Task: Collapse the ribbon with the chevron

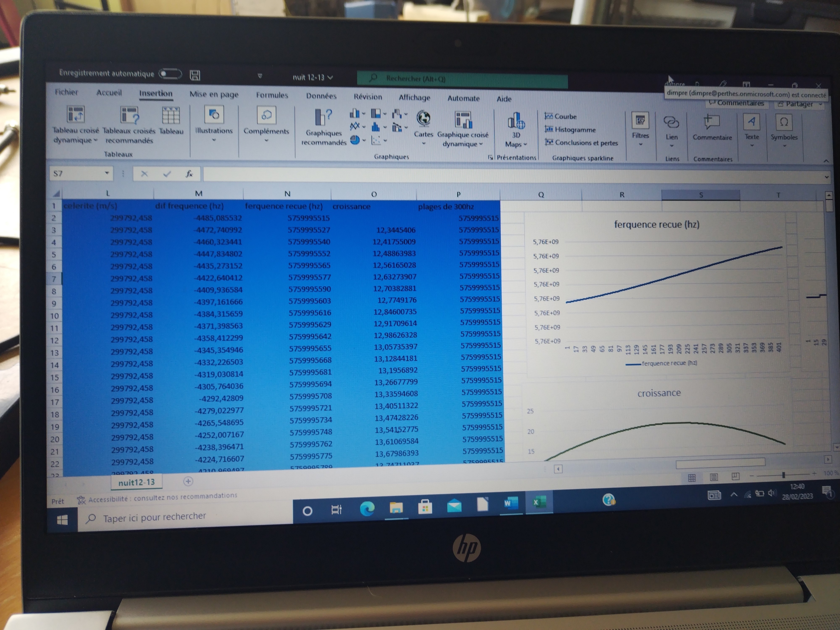Action: (x=826, y=161)
